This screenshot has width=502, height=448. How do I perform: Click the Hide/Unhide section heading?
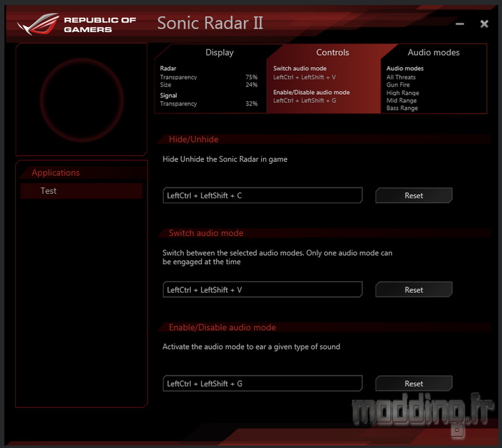pos(193,139)
